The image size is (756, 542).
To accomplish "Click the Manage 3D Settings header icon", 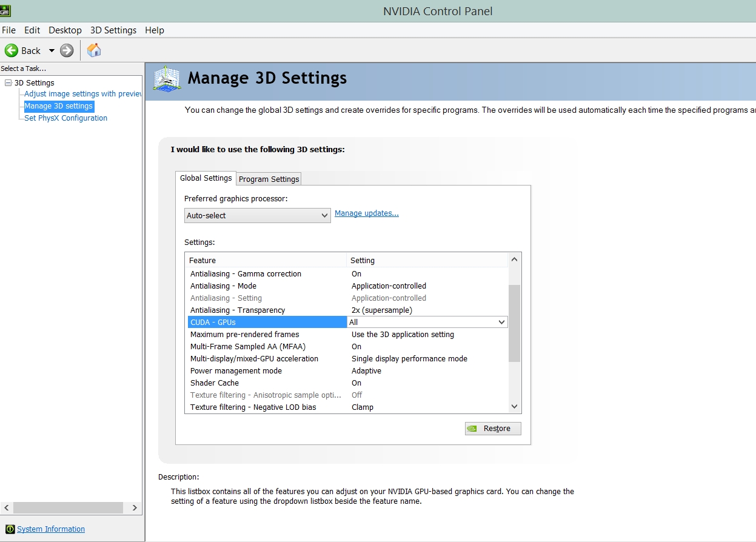I will 167,79.
